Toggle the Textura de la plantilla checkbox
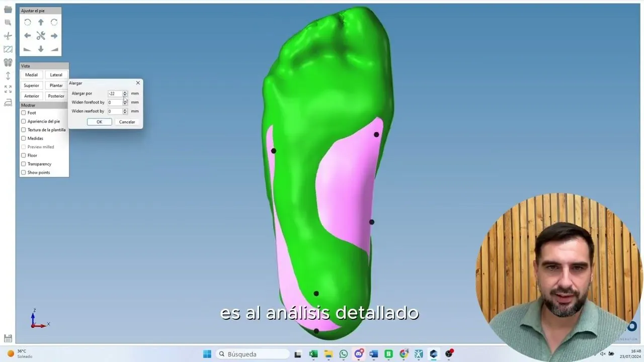Screen dimensions: 644x362 pos(23,130)
